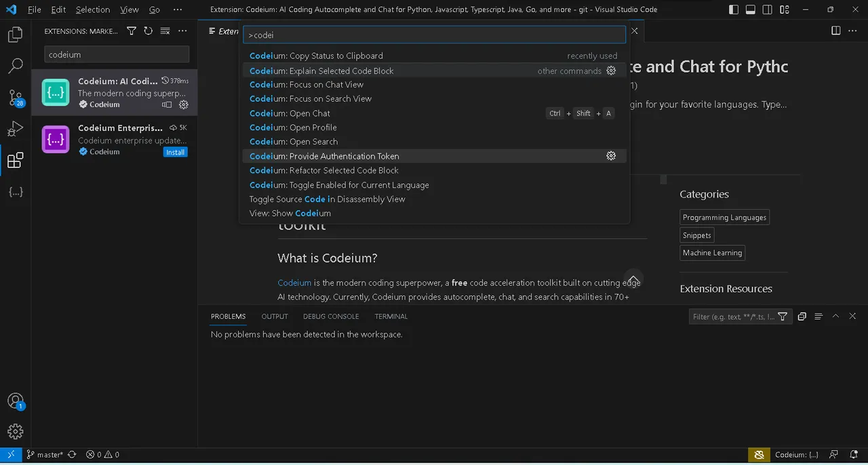Viewport: 868px width, 465px height.
Task: Filter extensions using the funnel icon
Action: click(x=132, y=31)
